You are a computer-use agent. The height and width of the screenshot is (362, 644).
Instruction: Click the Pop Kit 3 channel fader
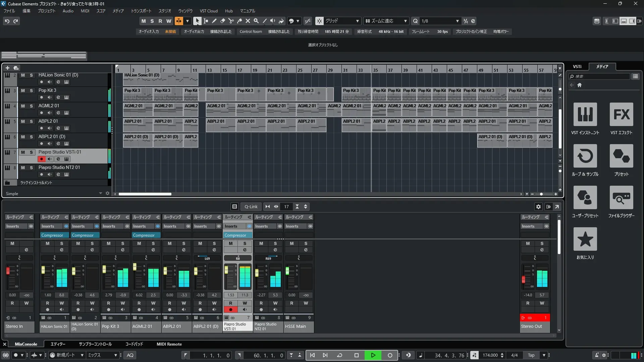tap(104, 269)
